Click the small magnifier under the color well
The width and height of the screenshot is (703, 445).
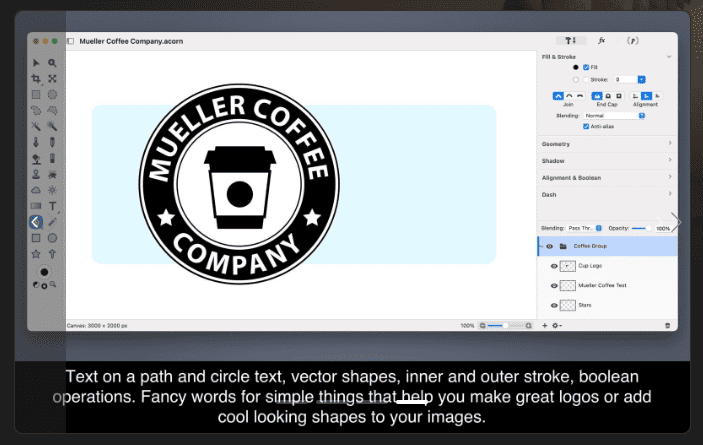click(53, 285)
